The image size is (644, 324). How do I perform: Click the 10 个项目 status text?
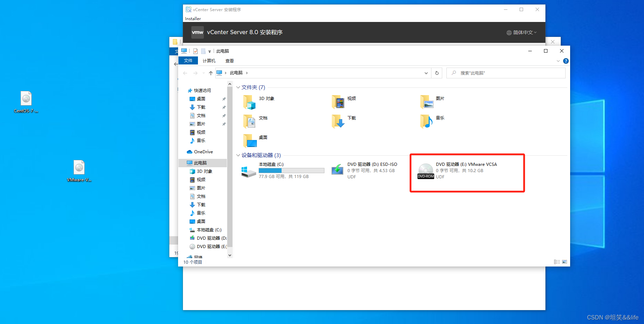pyautogui.click(x=193, y=262)
